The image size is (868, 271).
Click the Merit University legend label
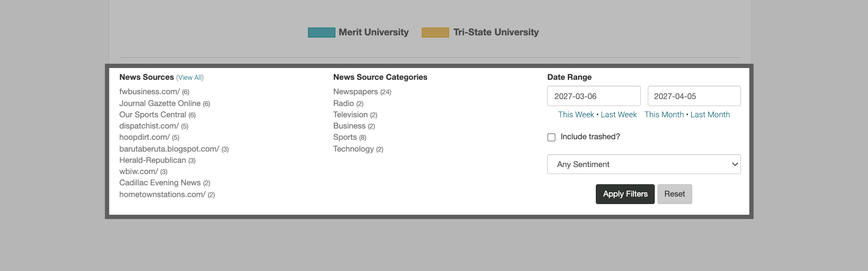pyautogui.click(x=373, y=32)
